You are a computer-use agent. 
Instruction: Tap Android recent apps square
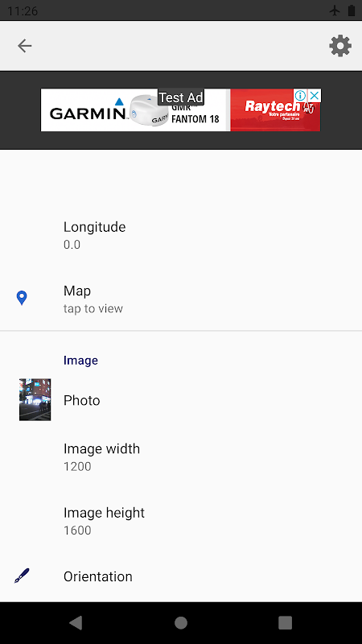[x=286, y=622]
